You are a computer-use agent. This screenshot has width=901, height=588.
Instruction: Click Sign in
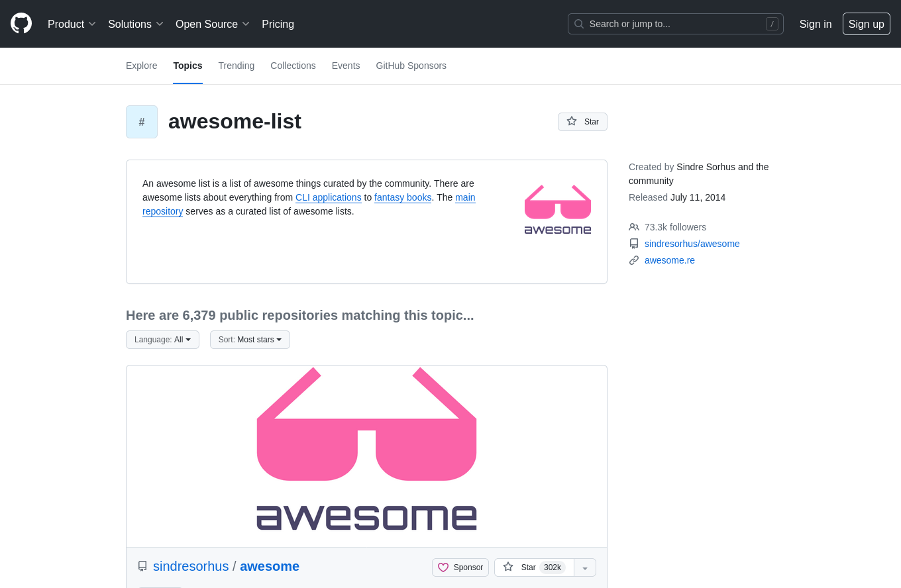coord(816,24)
